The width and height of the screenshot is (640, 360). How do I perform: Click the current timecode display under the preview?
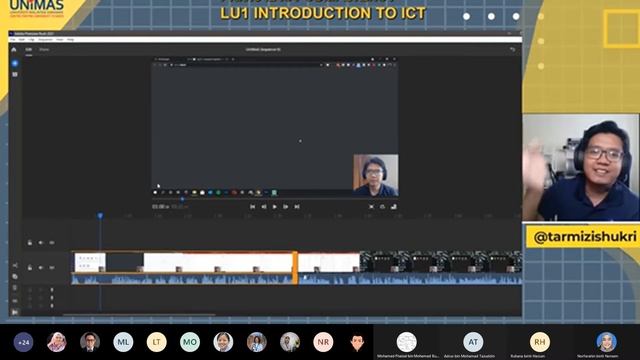click(160, 207)
